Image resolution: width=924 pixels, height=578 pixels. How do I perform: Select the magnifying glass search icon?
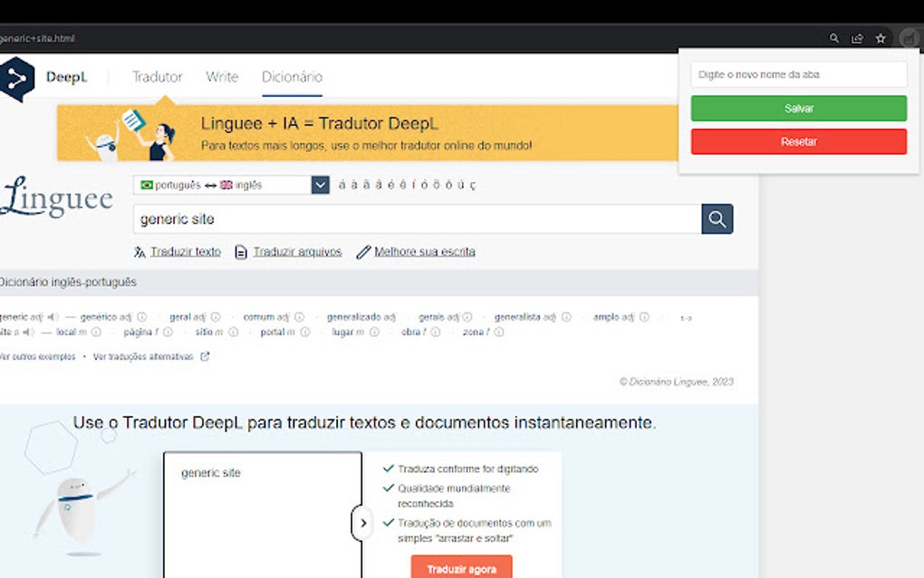pyautogui.click(x=717, y=218)
